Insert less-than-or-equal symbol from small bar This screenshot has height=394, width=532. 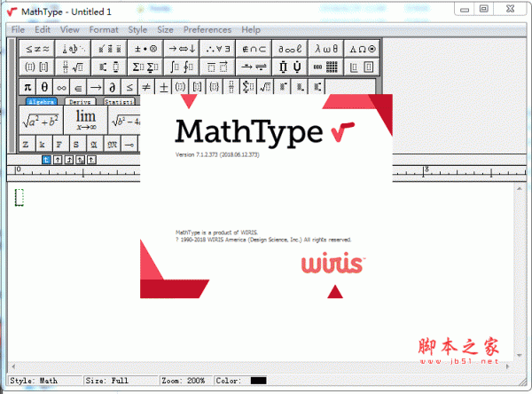pyautogui.click(x=129, y=87)
